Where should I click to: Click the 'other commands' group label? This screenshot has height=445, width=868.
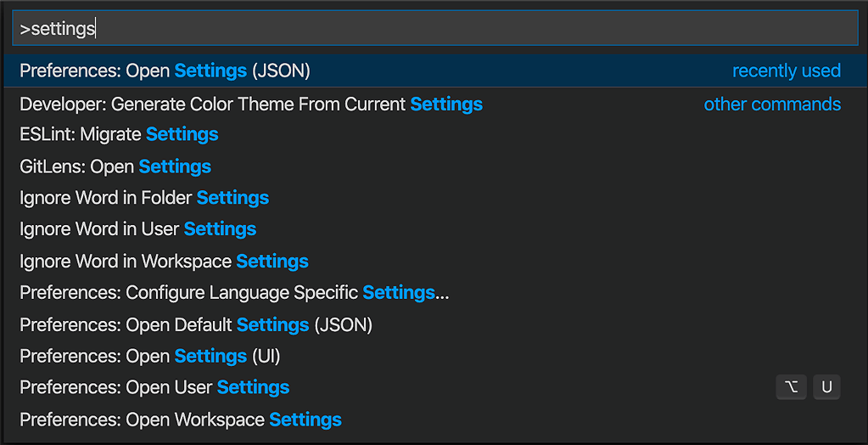click(772, 104)
